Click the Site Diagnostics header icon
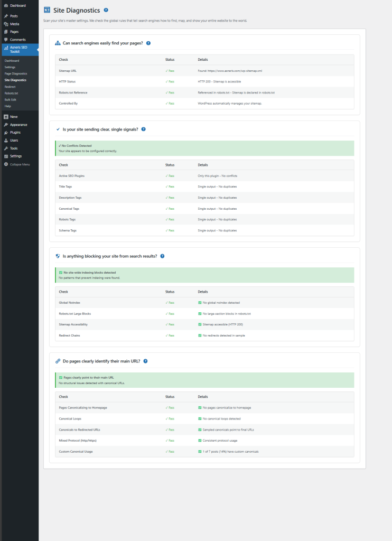The height and width of the screenshot is (541, 392). click(x=47, y=10)
